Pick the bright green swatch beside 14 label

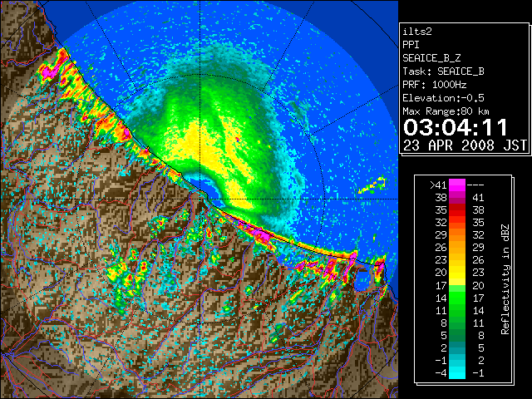point(457,298)
